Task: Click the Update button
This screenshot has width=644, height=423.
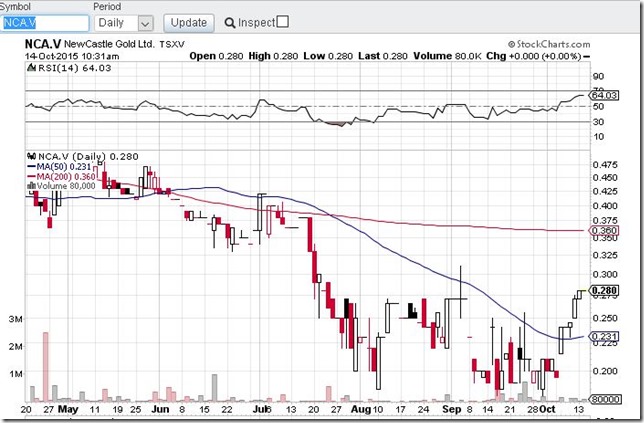Action: click(x=189, y=23)
